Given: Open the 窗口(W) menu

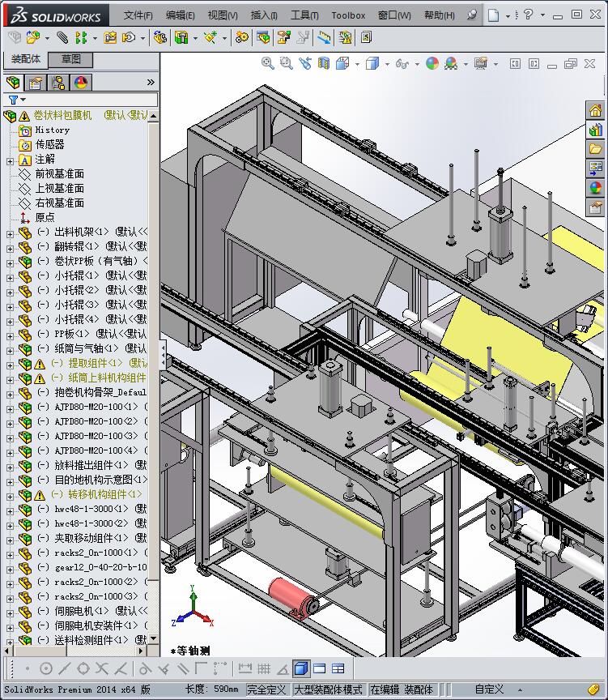Looking at the screenshot, I should [394, 15].
